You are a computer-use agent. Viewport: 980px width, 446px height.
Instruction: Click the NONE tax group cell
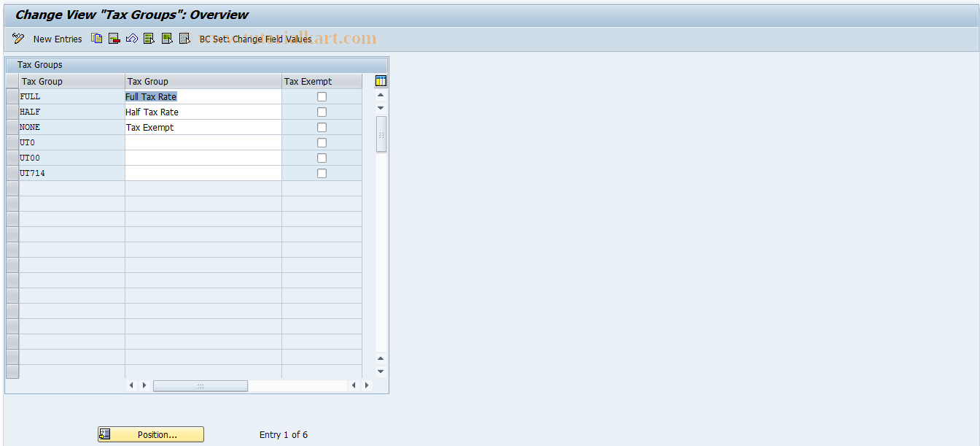[71, 127]
